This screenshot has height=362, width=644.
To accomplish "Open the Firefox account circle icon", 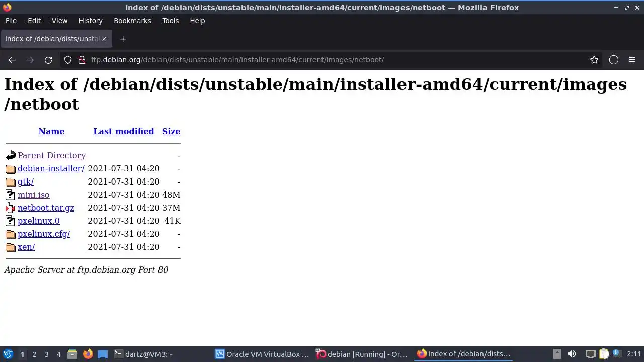I will tap(613, 60).
